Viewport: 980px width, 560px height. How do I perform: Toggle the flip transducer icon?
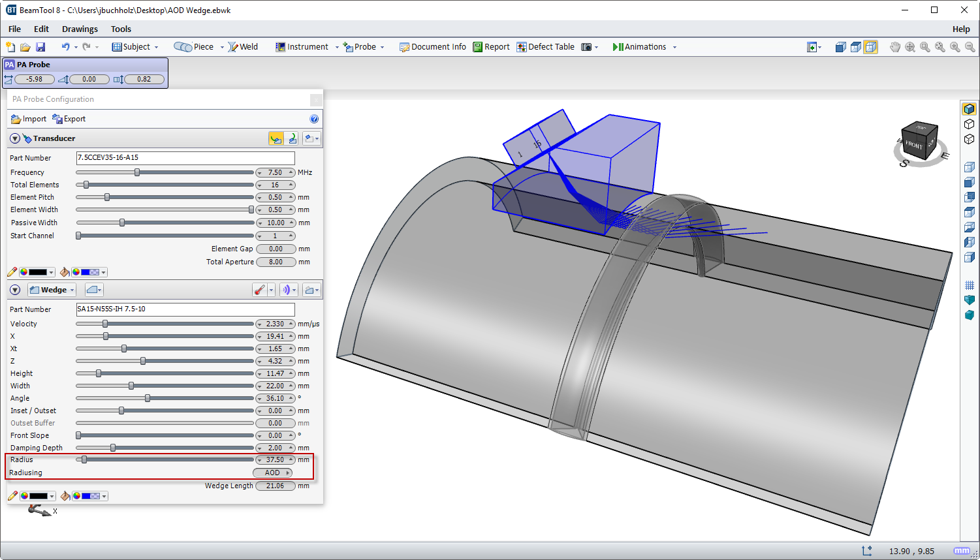(292, 138)
